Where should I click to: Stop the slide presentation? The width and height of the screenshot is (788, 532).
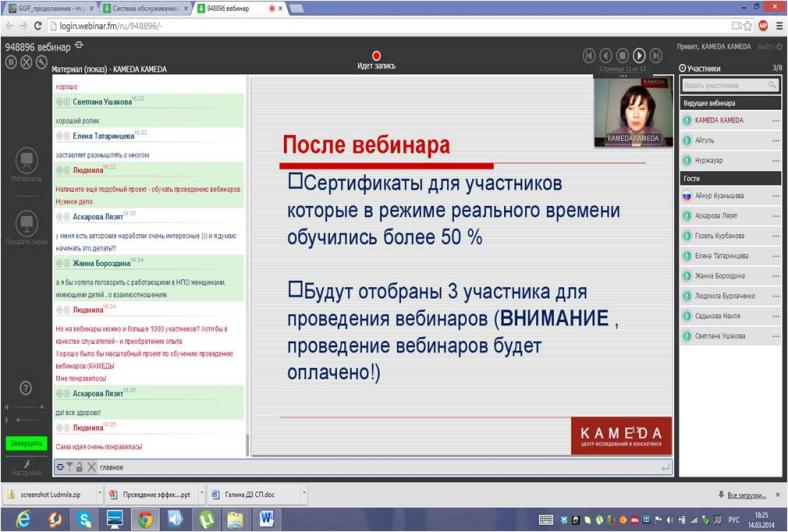[622, 55]
